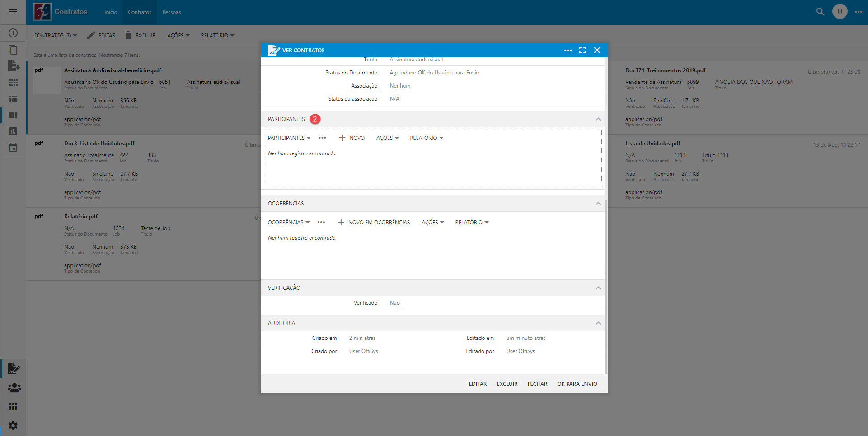
Task: Click the dialog's vertical scrollbar
Action: [x=606, y=287]
